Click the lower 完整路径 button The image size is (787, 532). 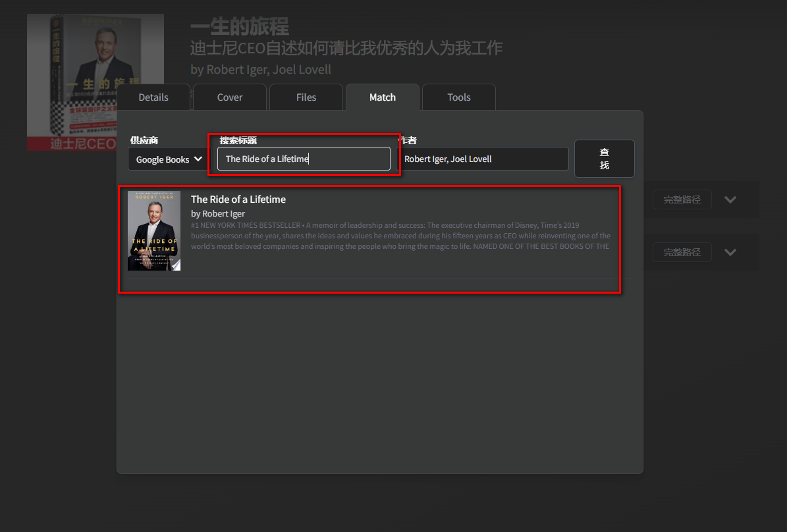682,252
